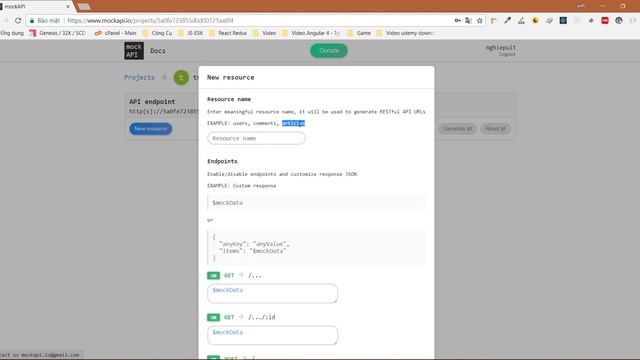Open the React Redux bookmarks folder
This screenshot has height=360, width=640.
click(228, 33)
